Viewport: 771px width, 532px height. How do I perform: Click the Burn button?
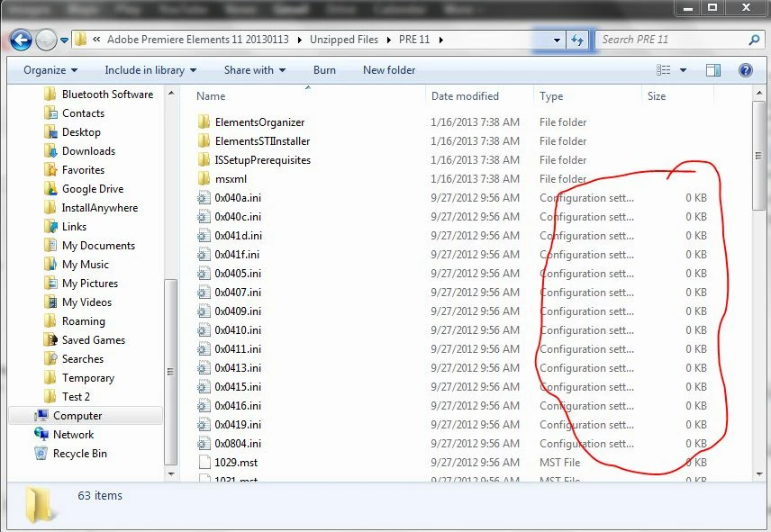click(x=324, y=70)
